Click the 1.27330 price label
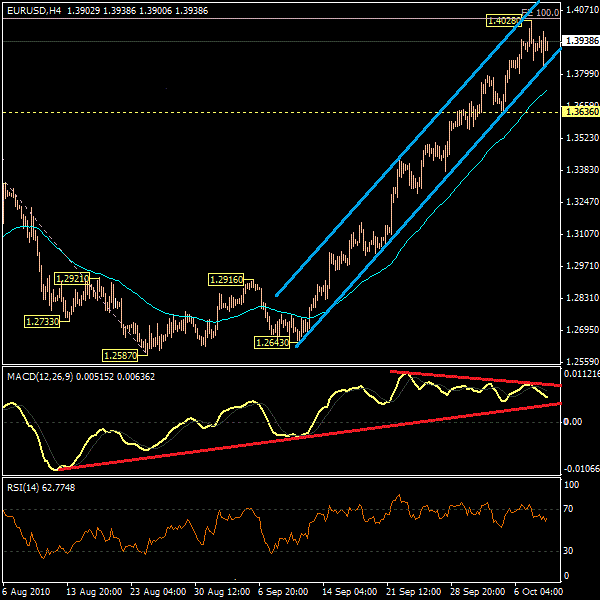This screenshot has height=600, width=600. [x=41, y=321]
